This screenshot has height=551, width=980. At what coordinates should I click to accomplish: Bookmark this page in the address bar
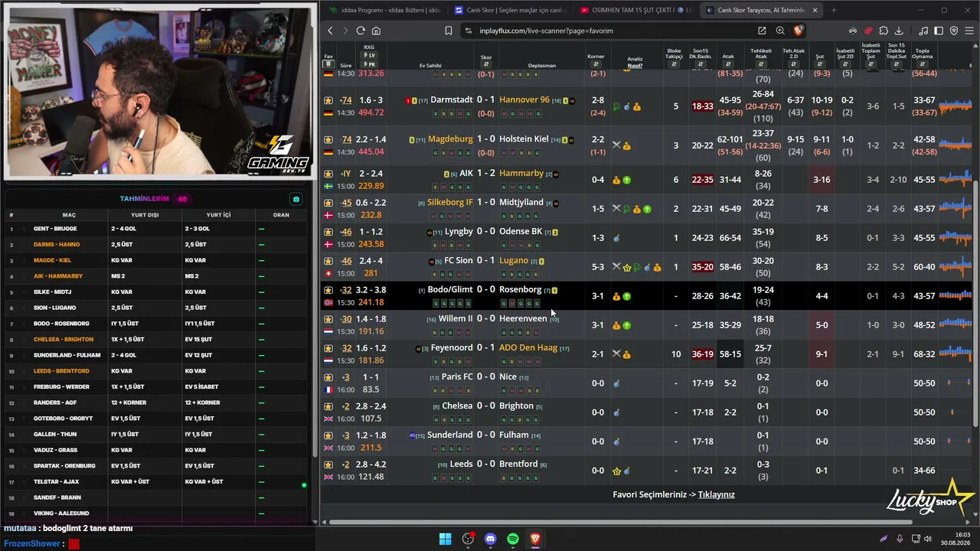[x=449, y=31]
